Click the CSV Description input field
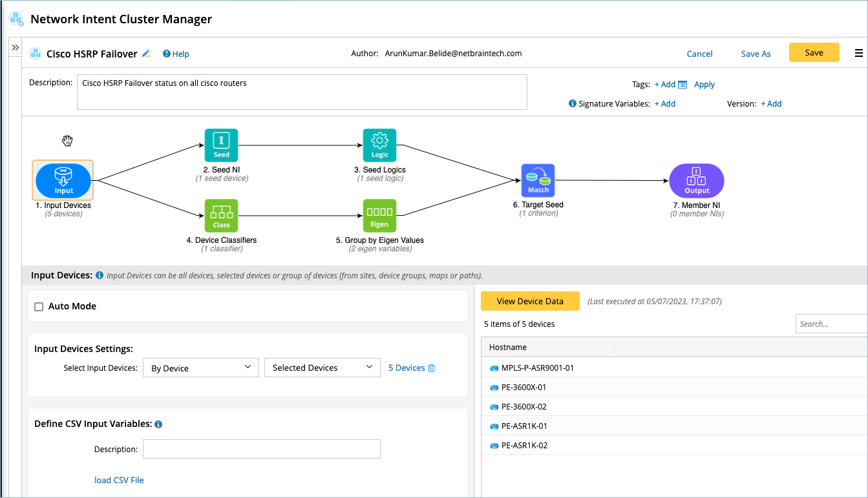Viewport: 868px width, 498px height. pyautogui.click(x=261, y=449)
